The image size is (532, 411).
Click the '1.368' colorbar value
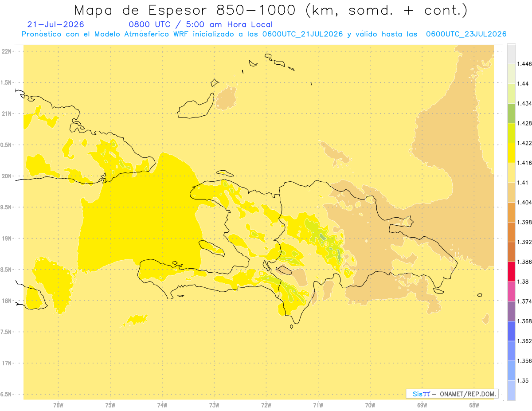click(x=524, y=321)
